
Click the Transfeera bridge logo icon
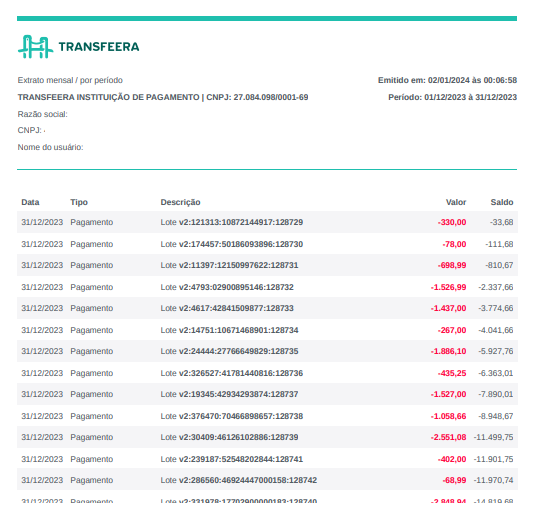(35, 47)
